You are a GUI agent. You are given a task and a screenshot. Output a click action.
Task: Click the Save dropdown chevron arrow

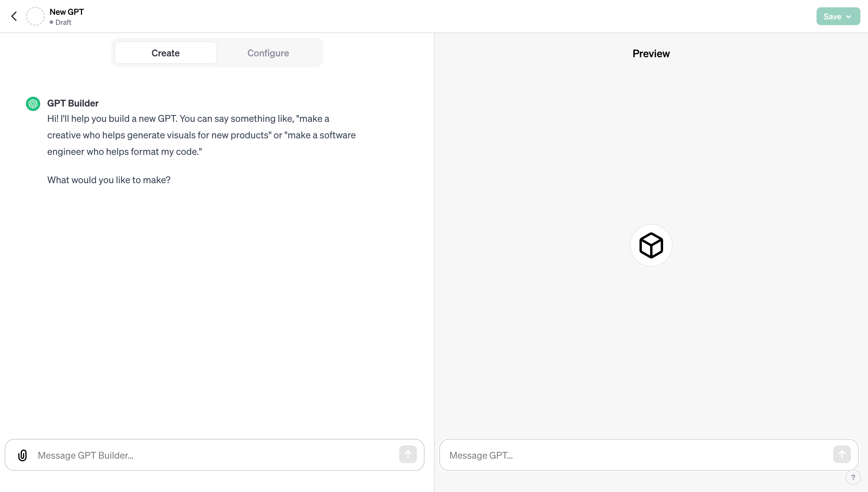point(849,17)
